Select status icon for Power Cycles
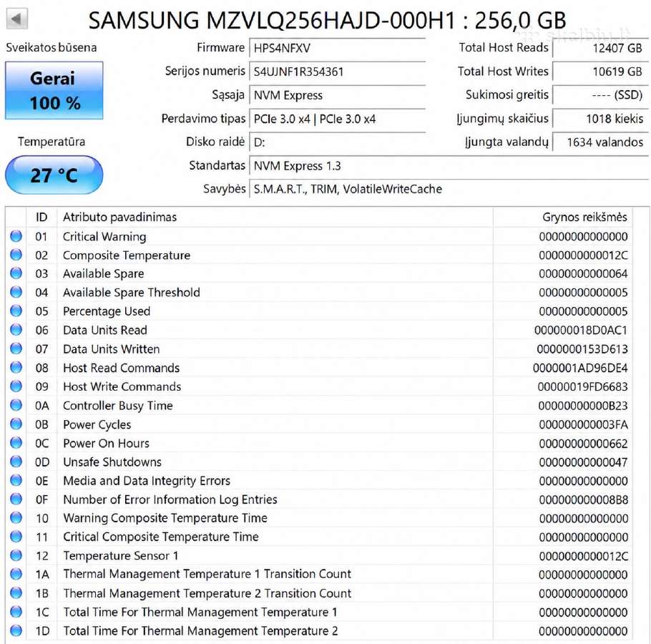Viewport: 651px width, 644px height. [16, 424]
